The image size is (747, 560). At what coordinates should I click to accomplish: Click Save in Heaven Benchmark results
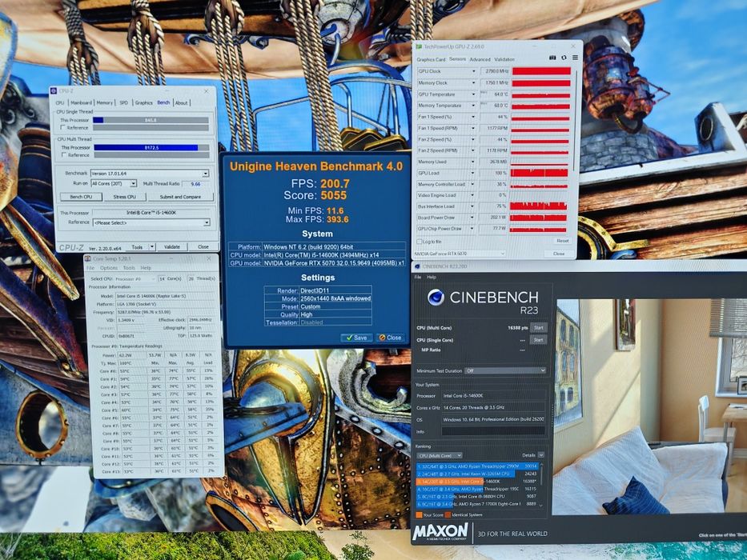coord(356,338)
